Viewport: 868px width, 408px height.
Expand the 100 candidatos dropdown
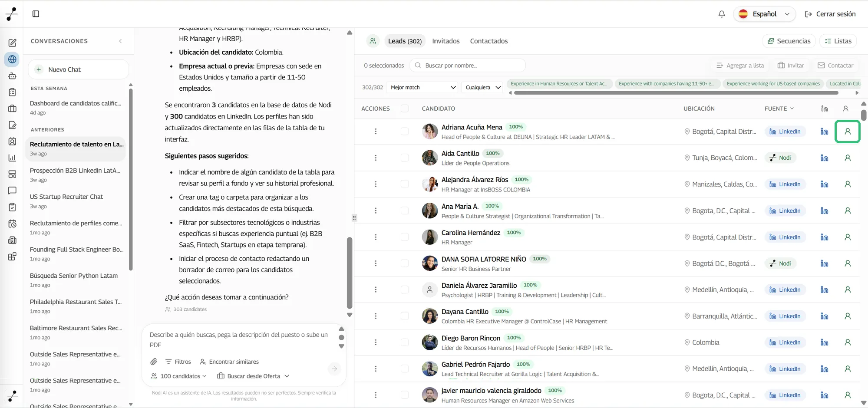(x=178, y=376)
